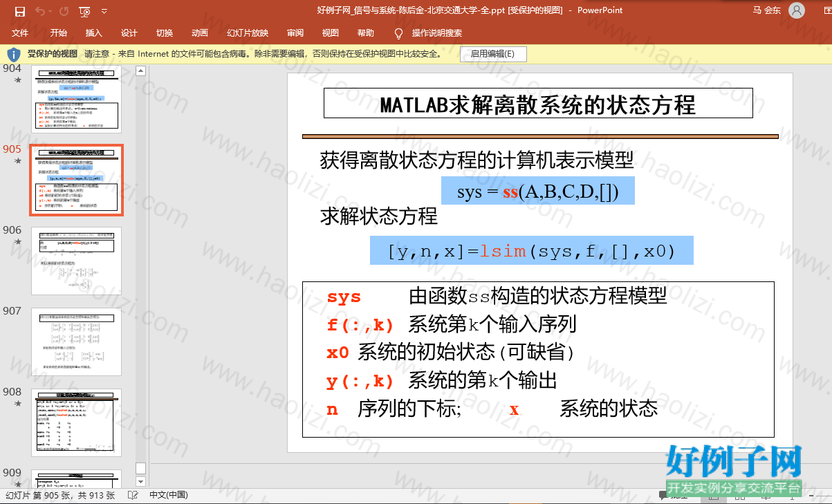Viewport: 832px width, 504px height.
Task: Click the lsim(sys,f,[],x0) code box
Action: click(531, 250)
